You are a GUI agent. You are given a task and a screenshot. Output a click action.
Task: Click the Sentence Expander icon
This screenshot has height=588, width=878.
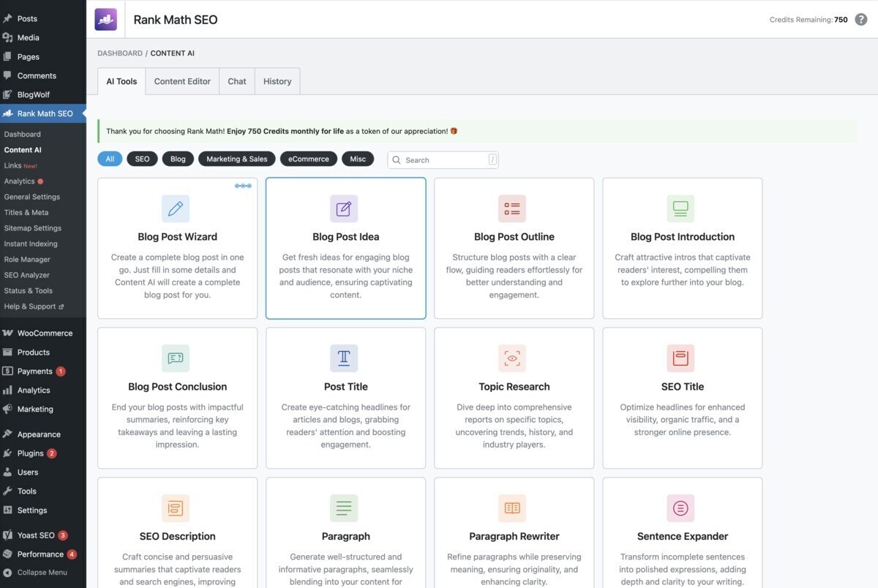pos(680,508)
